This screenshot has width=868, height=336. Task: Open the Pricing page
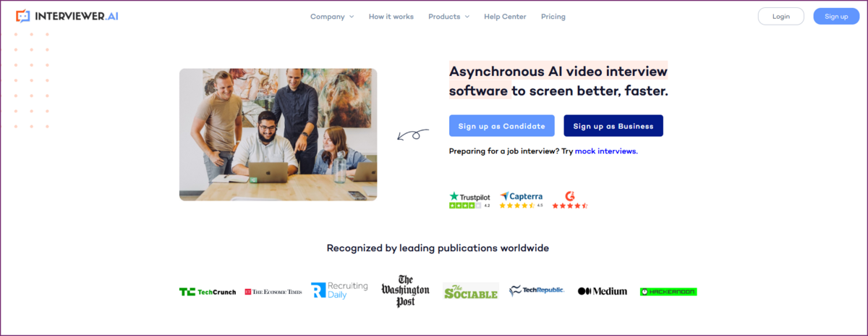coord(553,17)
